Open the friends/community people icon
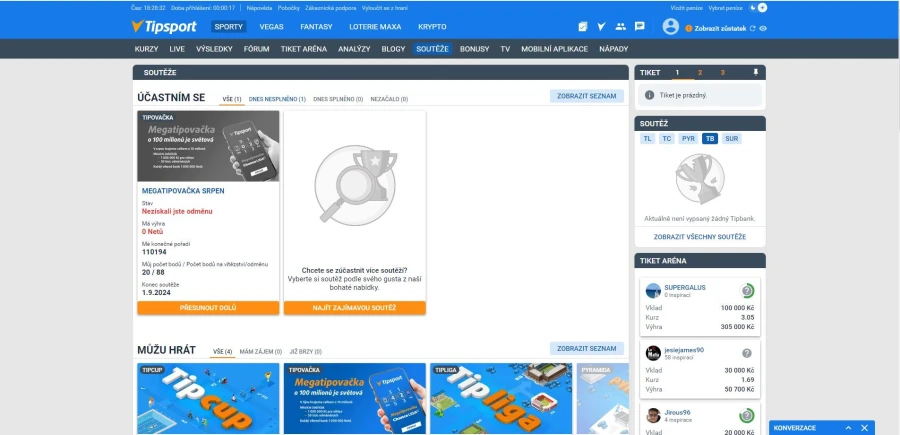Screen dimensions: 900x435 click(x=620, y=26)
